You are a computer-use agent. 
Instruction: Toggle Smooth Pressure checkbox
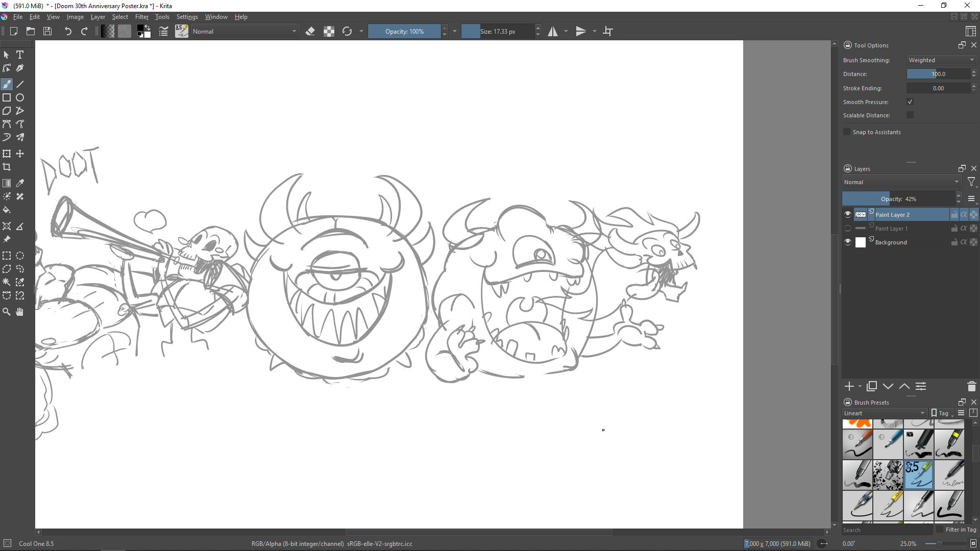point(910,102)
